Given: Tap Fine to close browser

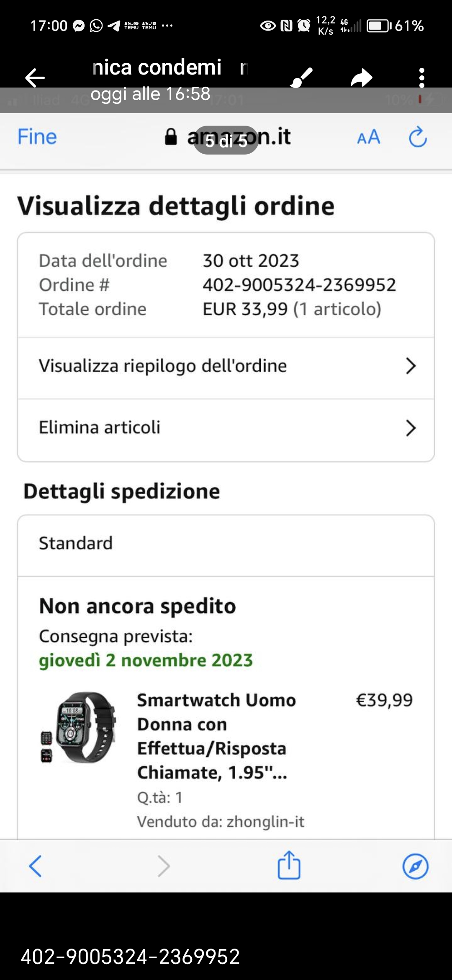Looking at the screenshot, I should (x=37, y=137).
